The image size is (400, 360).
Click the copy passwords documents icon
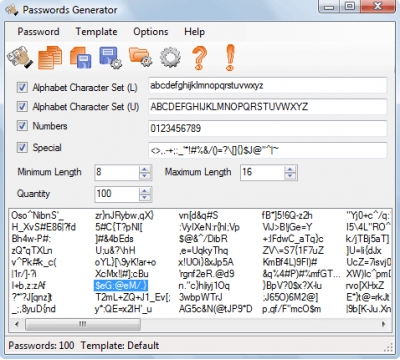(x=50, y=58)
